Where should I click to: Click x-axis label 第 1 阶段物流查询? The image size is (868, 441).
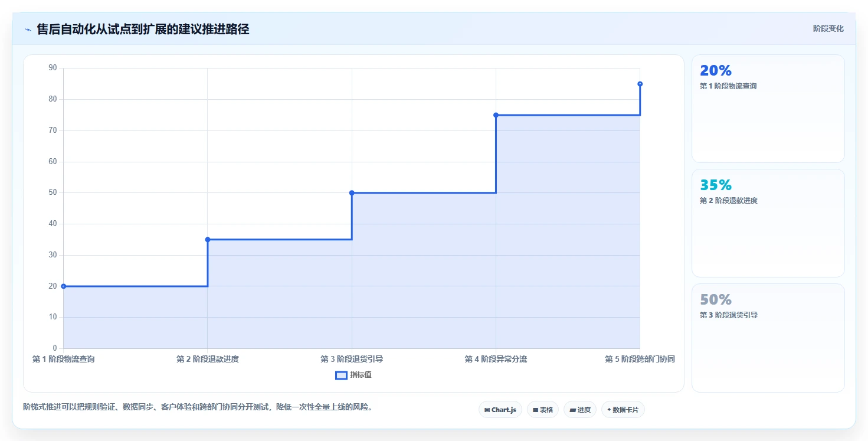63,359
